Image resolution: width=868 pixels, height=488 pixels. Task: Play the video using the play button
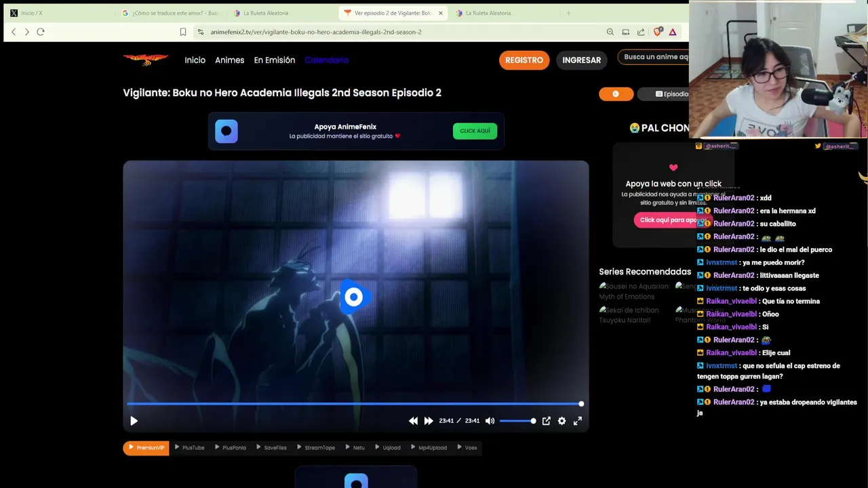coord(134,421)
